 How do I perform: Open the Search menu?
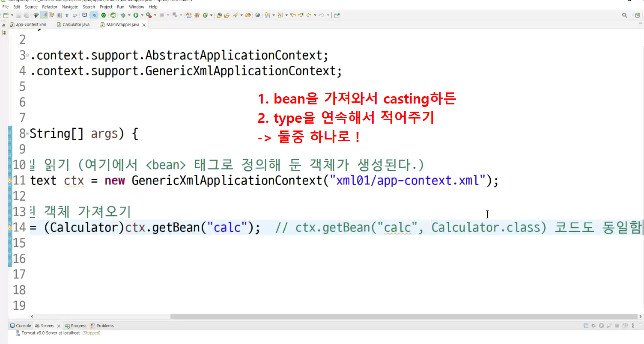point(89,7)
